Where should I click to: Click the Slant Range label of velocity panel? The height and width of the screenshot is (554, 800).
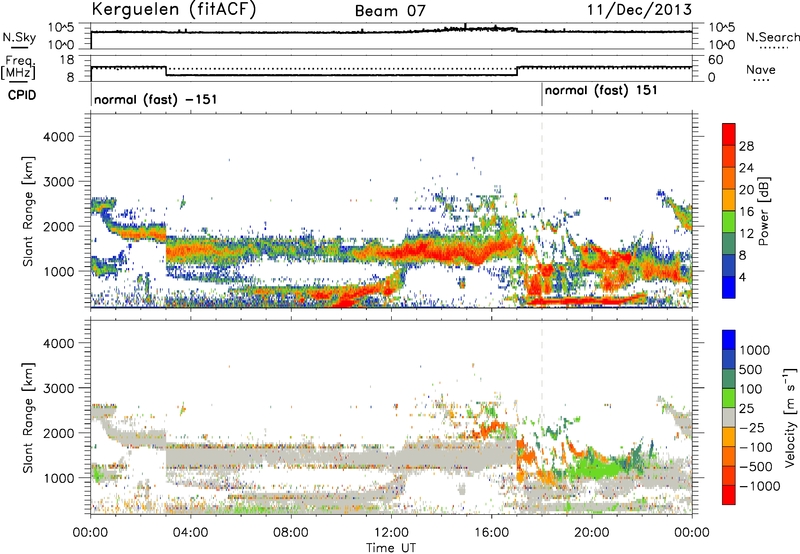click(28, 417)
